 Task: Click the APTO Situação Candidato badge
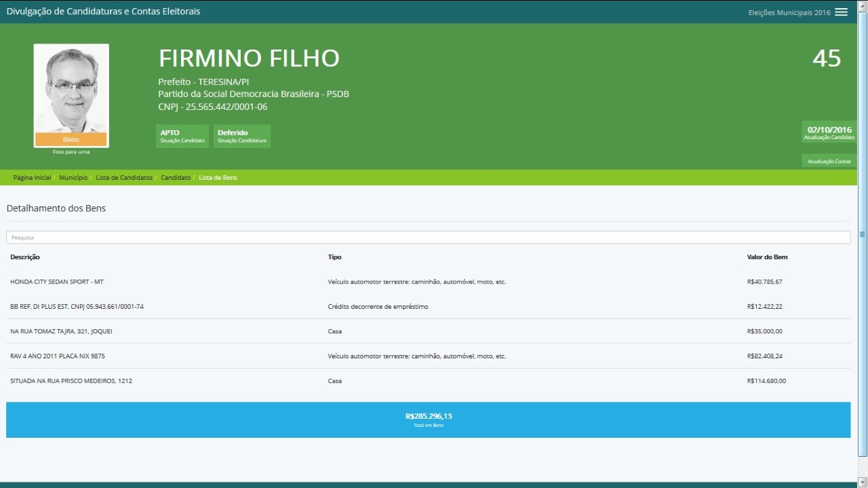click(x=182, y=136)
